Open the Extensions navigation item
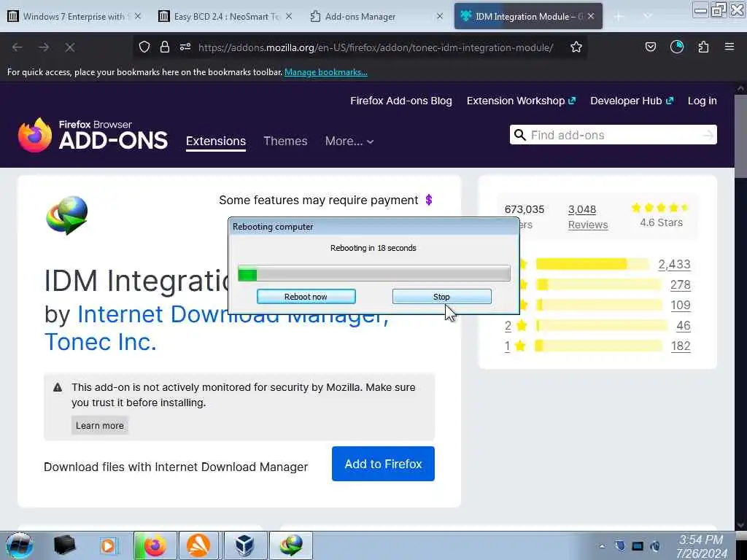The image size is (747, 560). point(216,141)
